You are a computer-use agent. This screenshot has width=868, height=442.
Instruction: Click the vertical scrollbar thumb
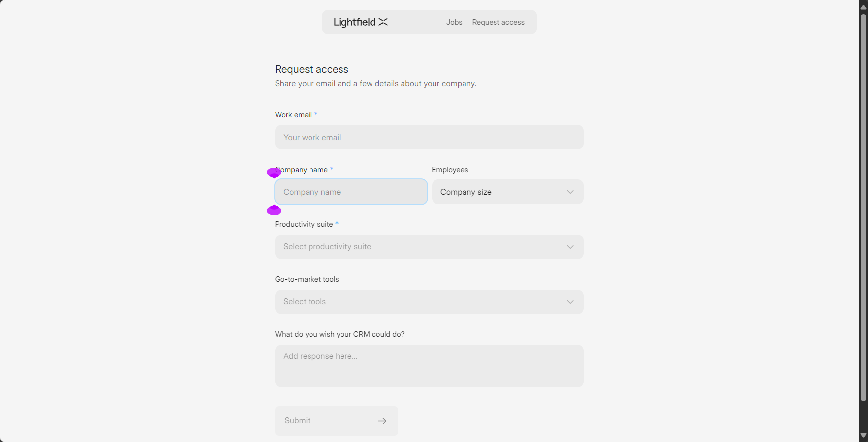(x=863, y=207)
